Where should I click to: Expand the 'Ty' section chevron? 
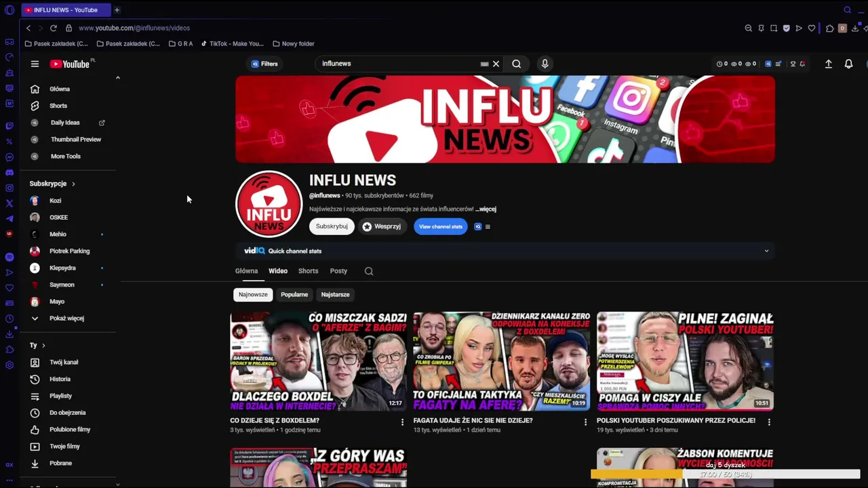pyautogui.click(x=43, y=346)
